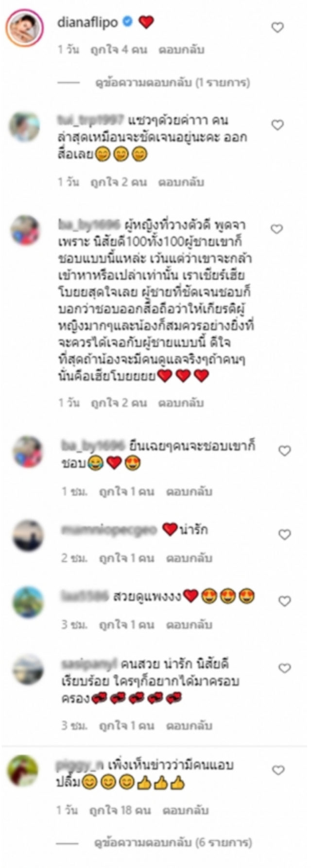Like the คนสวย น่ารัก นิสัยดี comment
The width and height of the screenshot is (311, 868).
pyautogui.click(x=285, y=668)
